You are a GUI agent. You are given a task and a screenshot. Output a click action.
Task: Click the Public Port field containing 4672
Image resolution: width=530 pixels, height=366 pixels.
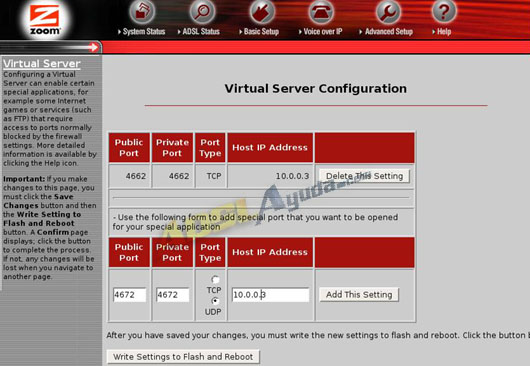(x=129, y=295)
